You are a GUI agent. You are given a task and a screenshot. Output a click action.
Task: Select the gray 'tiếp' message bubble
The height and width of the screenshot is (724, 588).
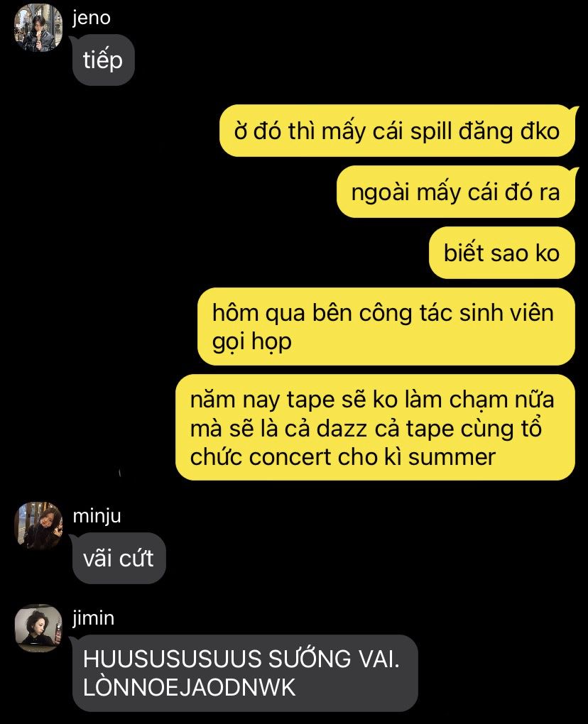point(103,60)
